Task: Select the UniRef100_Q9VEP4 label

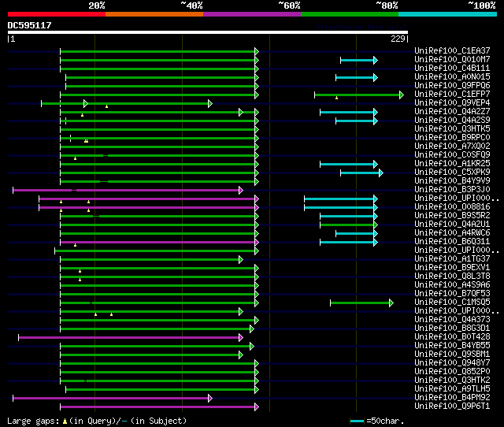Action: coord(452,103)
